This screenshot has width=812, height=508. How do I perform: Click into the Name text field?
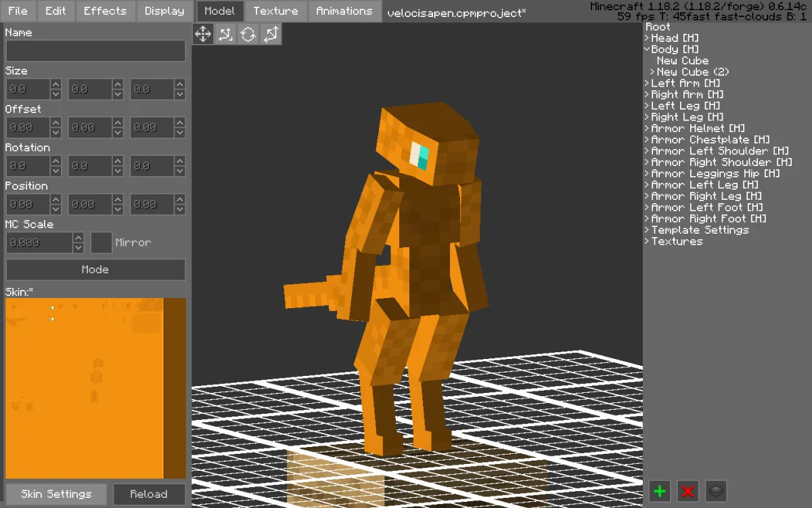[95, 51]
